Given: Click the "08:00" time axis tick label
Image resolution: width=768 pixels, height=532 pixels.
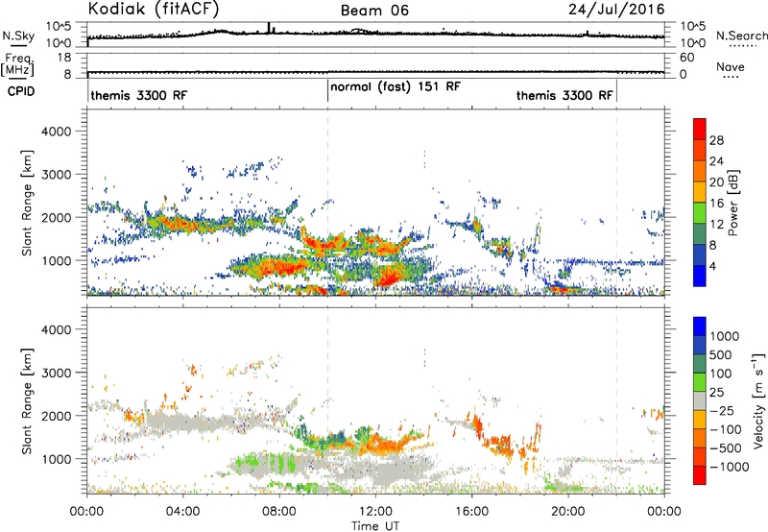Looking at the screenshot, I should point(278,512).
